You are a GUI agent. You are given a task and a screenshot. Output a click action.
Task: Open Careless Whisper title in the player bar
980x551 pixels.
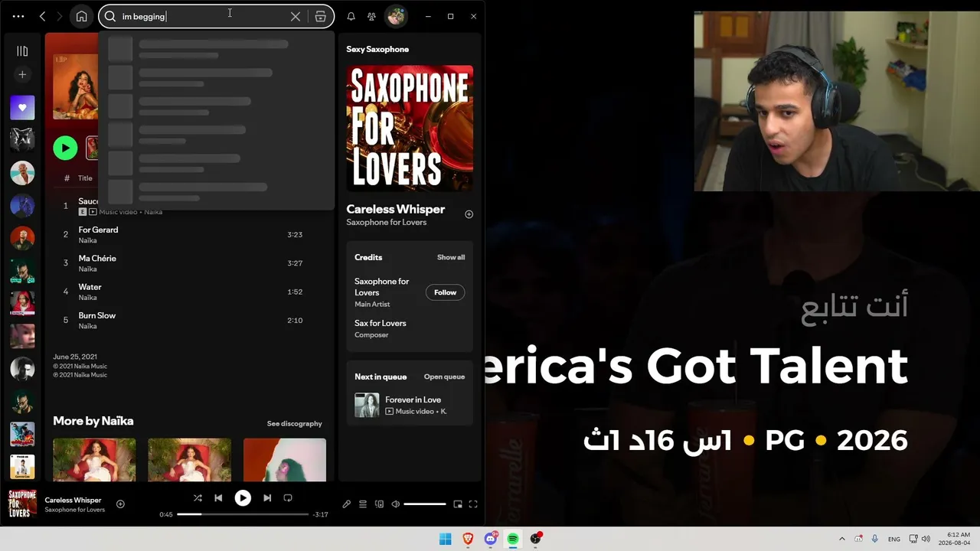pyautogui.click(x=73, y=500)
